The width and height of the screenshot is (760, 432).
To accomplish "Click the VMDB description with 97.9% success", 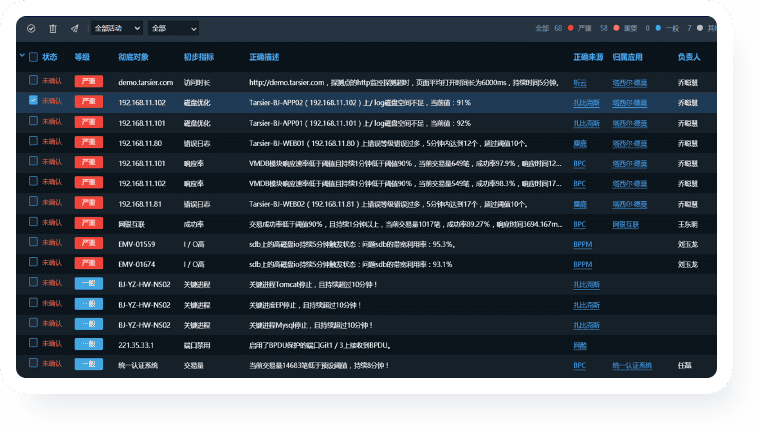I will pos(405,163).
